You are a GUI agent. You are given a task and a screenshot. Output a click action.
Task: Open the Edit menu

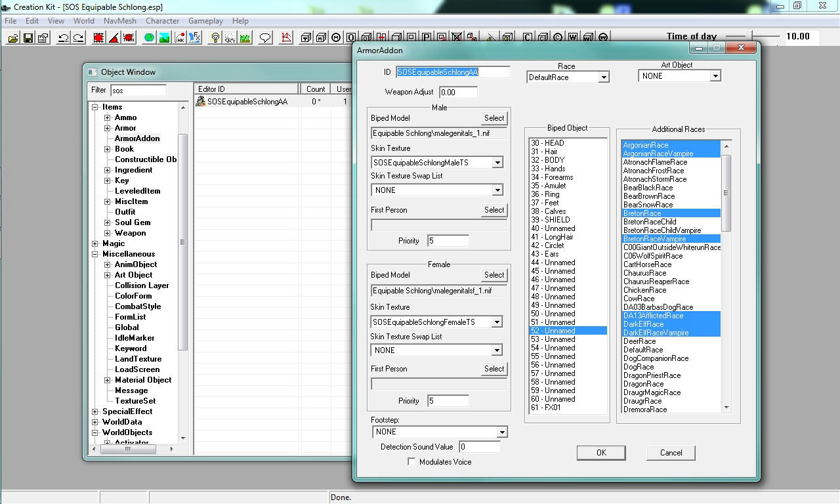click(x=32, y=21)
